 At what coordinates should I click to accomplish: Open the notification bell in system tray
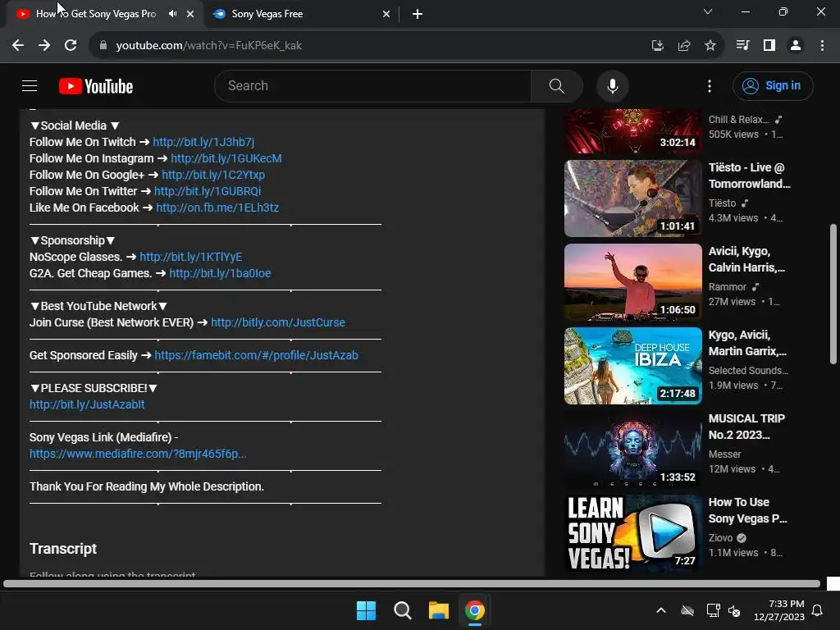(x=818, y=610)
